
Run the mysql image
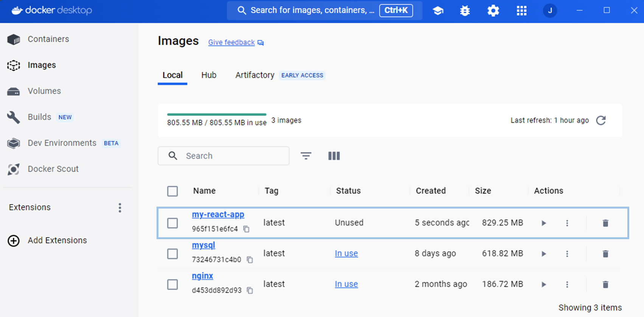pyautogui.click(x=544, y=254)
